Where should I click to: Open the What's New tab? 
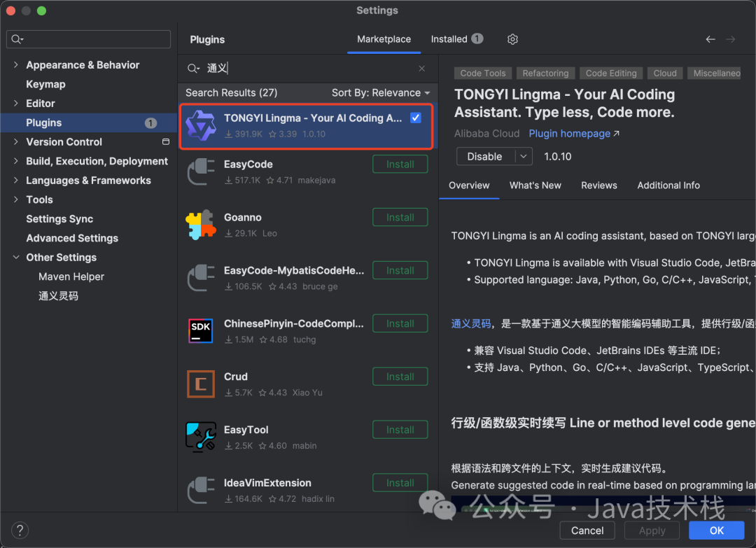[x=535, y=185]
